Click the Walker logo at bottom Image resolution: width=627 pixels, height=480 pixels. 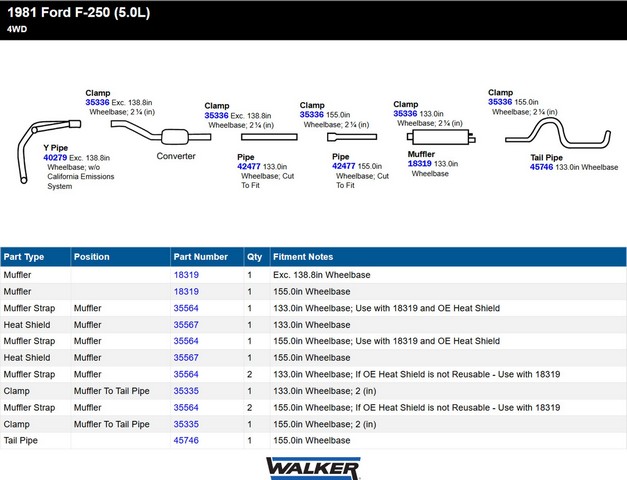(x=313, y=468)
